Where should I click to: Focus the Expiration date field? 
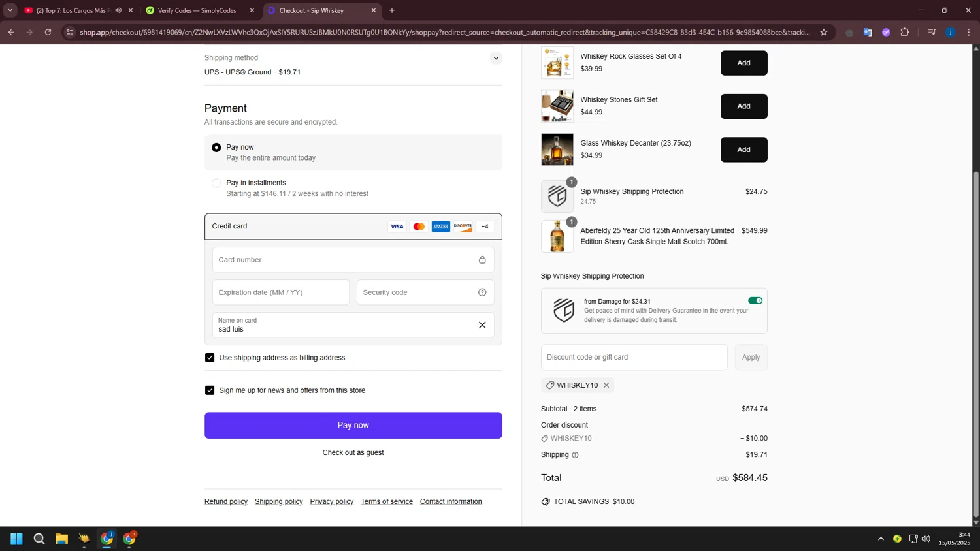[x=281, y=292]
